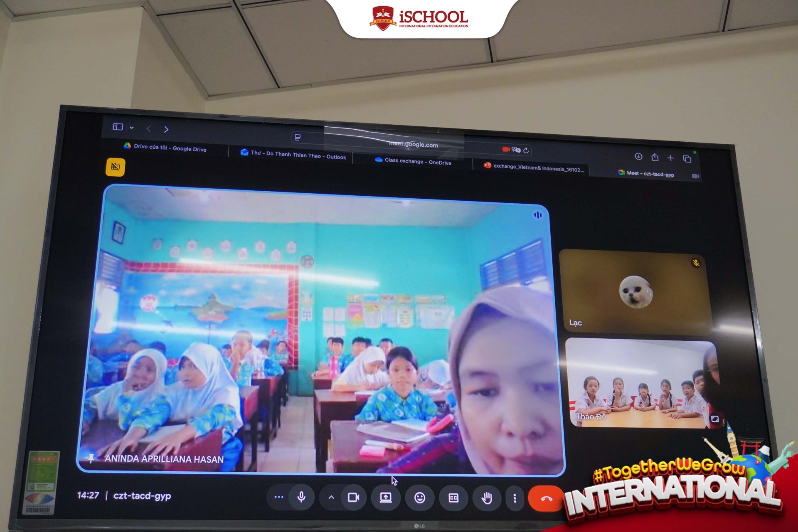Click the yellow picture-in-picture button
This screenshot has width=798, height=532.
tap(115, 167)
